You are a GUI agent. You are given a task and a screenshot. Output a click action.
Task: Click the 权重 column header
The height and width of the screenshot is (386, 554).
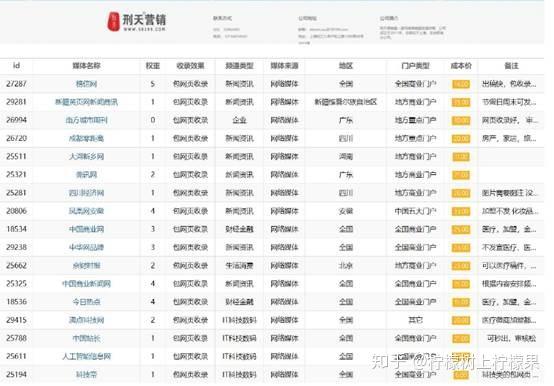pyautogui.click(x=153, y=66)
